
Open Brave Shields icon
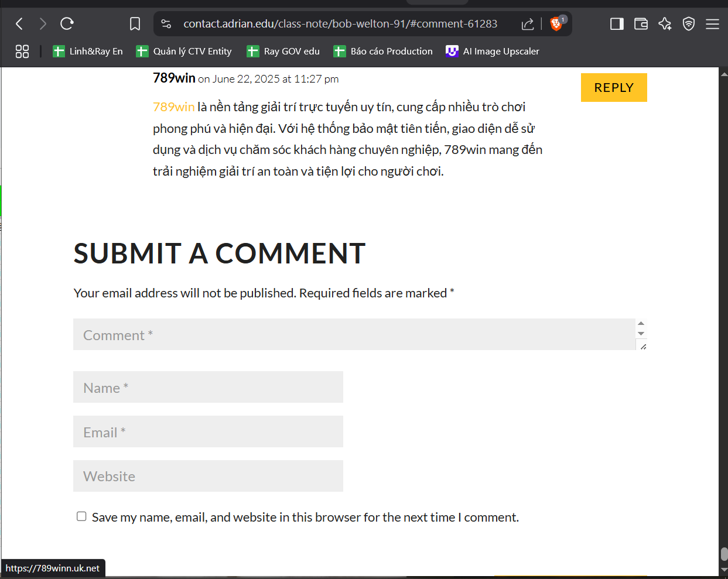tap(557, 23)
